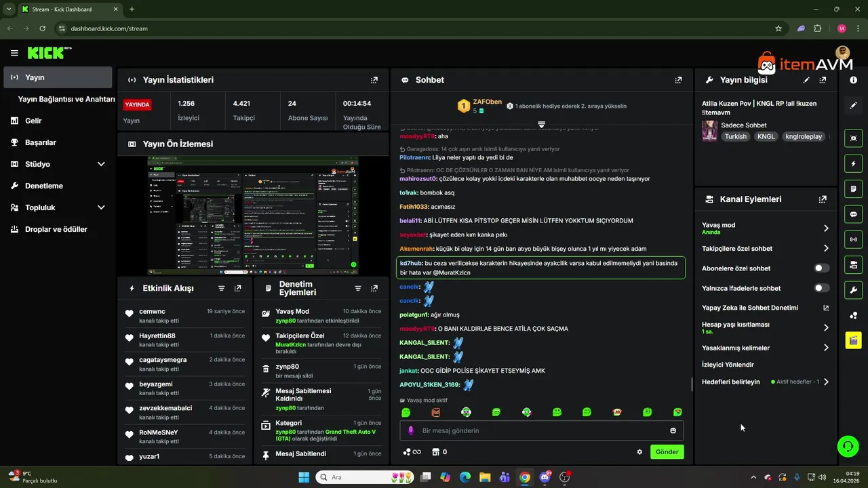The width and height of the screenshot is (868, 488).
Task: Edit stream info with the pencil icon
Action: click(x=806, y=80)
